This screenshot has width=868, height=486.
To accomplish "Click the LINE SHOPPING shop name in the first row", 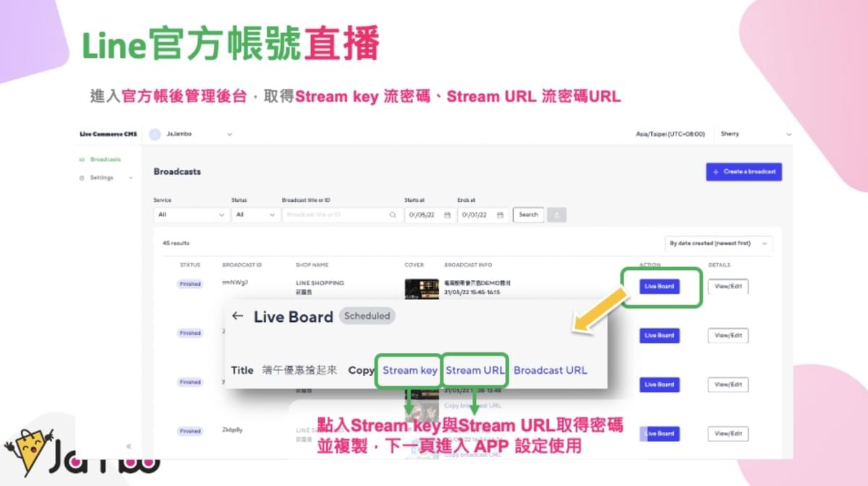I will point(320,283).
